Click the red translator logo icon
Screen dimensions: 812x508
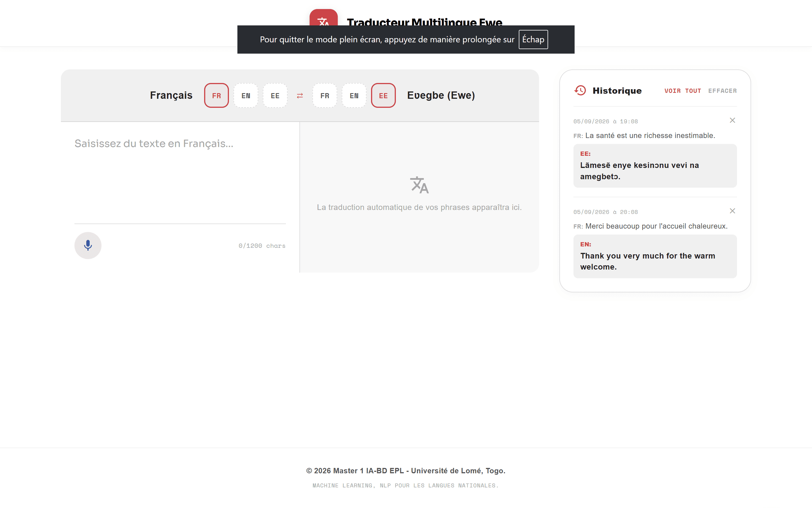(323, 17)
